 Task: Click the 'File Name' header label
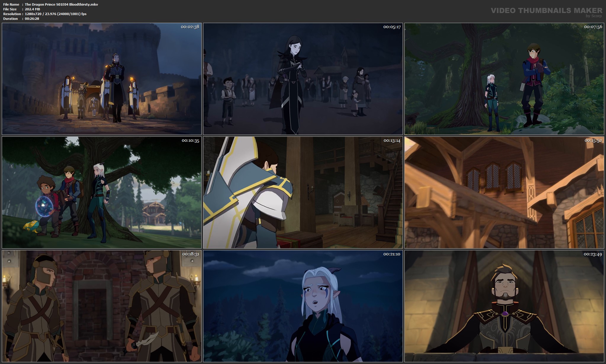coord(11,4)
